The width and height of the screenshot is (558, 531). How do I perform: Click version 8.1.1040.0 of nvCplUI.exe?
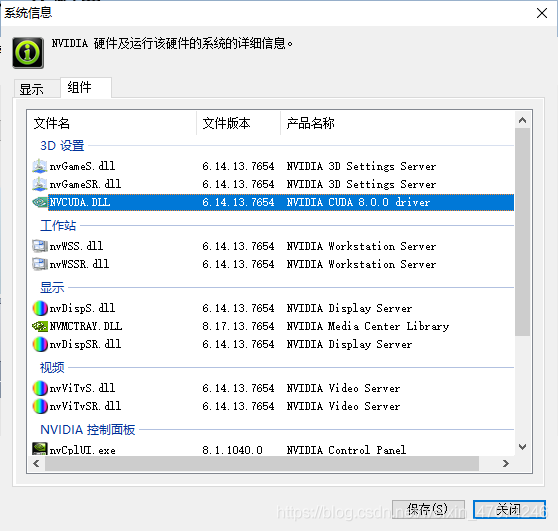coord(232,450)
